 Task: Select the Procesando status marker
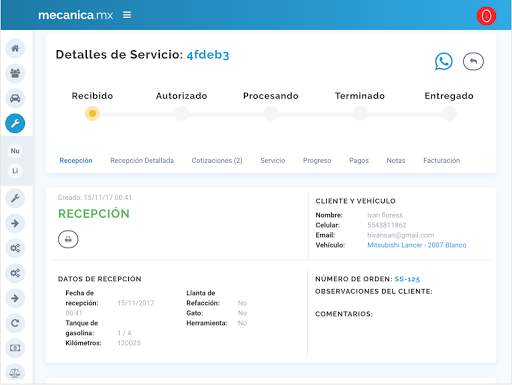point(271,114)
